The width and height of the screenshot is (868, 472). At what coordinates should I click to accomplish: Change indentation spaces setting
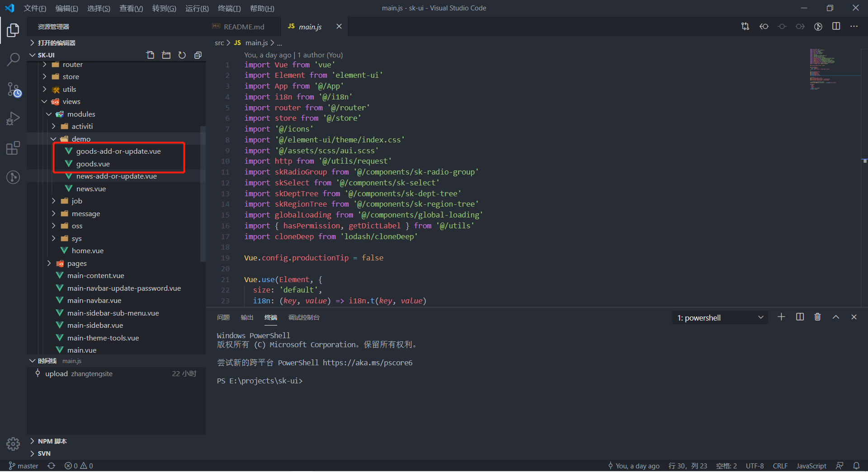(x=726, y=466)
